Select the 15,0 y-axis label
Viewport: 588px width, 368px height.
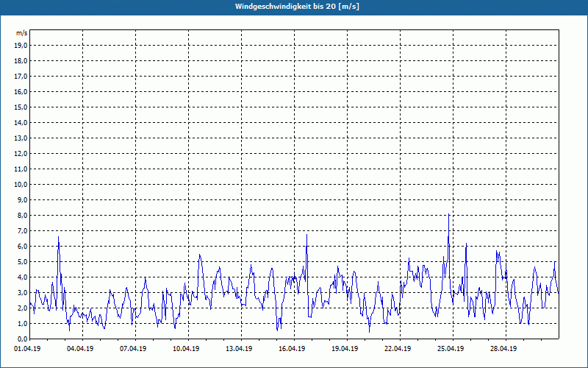pyautogui.click(x=21, y=107)
